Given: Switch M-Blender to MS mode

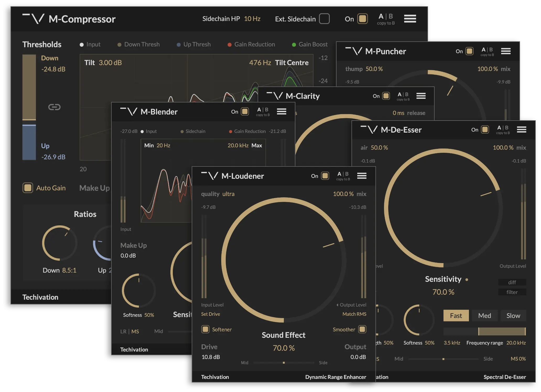Looking at the screenshot, I should (x=135, y=331).
